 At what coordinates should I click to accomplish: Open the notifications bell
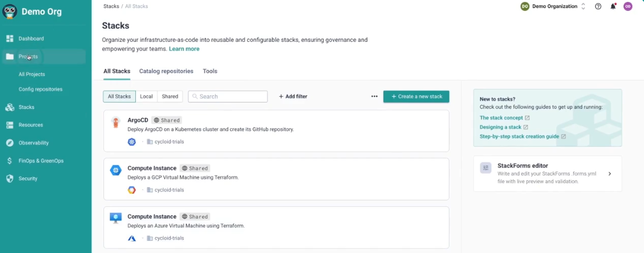(613, 7)
